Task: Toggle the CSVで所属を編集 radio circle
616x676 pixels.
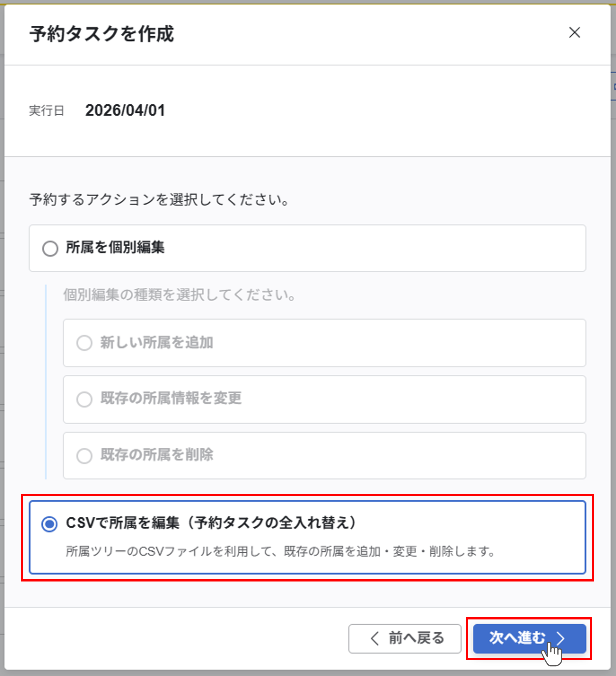Action: (x=50, y=524)
